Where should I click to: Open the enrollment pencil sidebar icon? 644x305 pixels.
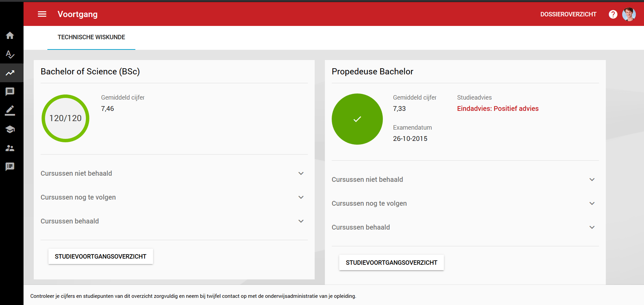click(x=10, y=110)
